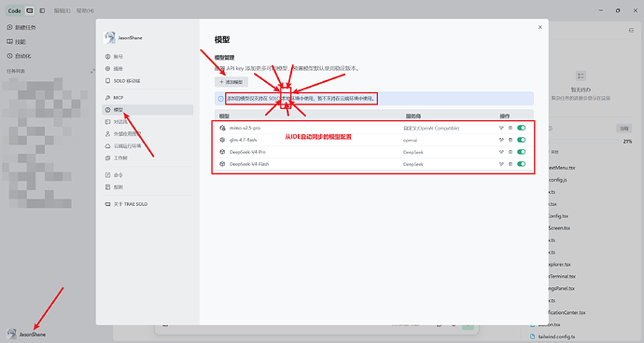
Task: Open the 帮助(H) menu in the title bar
Action: 85,10
